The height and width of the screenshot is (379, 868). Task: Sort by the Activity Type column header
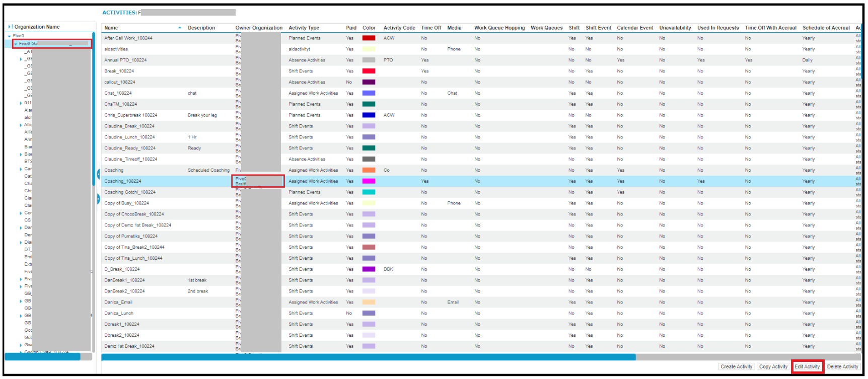tap(304, 28)
